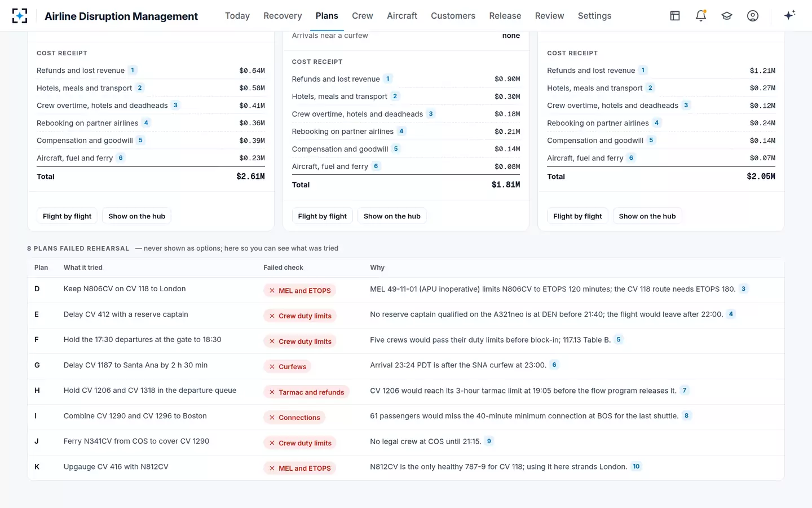Viewport: 812px width, 508px height.
Task: Open footnote 7 after the tarmac limit reason
Action: click(x=685, y=391)
